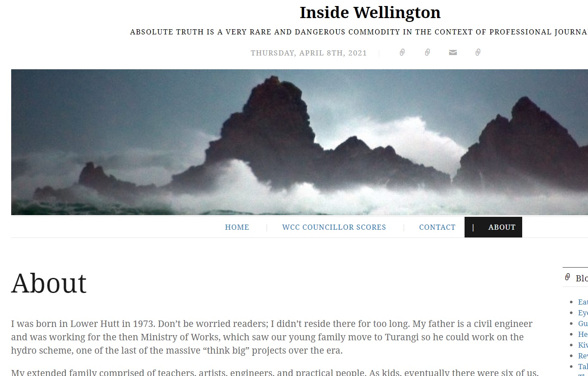
Task: Click the Inside Wellington site title
Action: pos(370,12)
